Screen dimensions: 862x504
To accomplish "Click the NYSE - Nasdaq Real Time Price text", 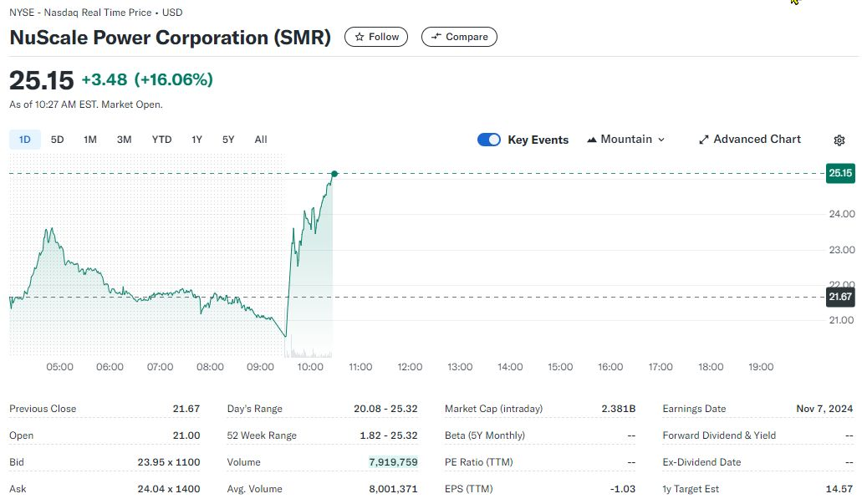I will 80,12.
